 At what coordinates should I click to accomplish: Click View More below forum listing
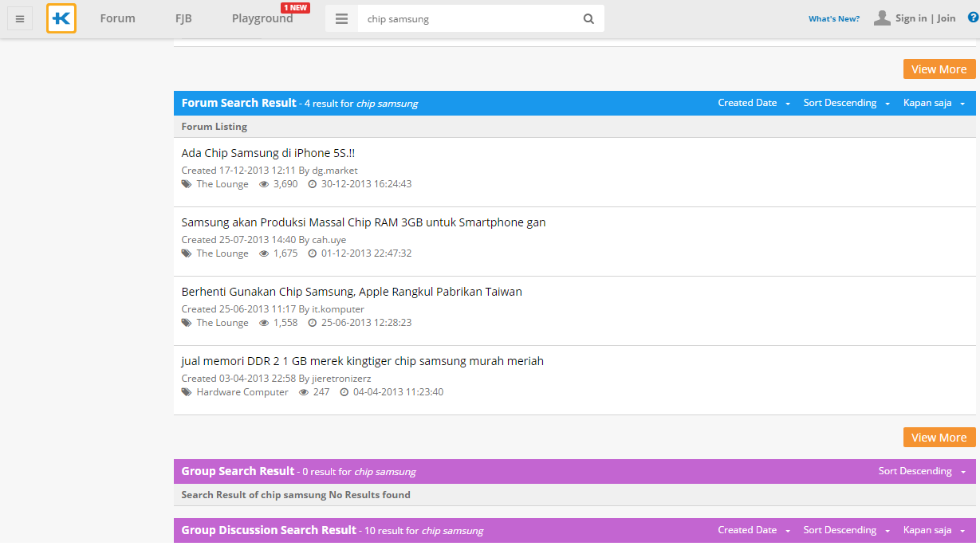939,438
